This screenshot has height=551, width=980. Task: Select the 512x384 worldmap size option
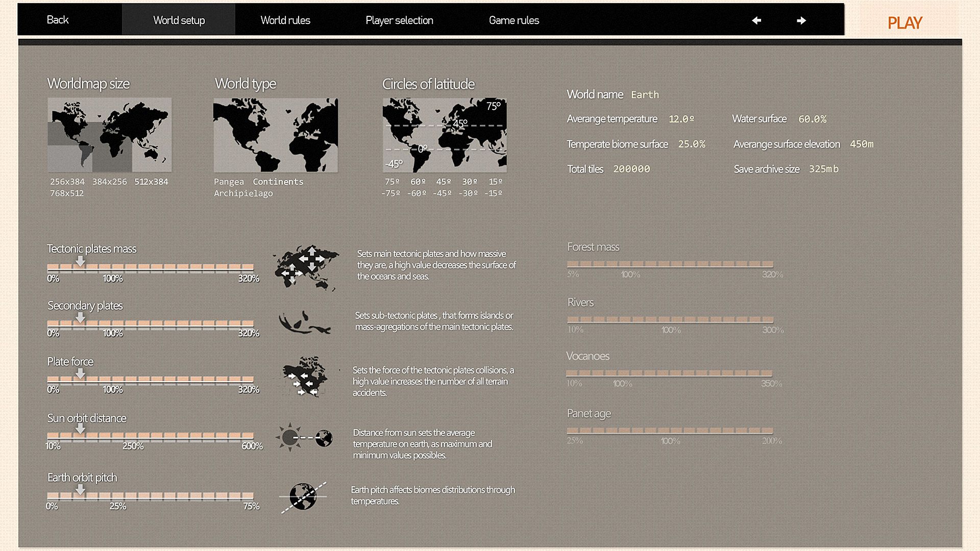[151, 182]
